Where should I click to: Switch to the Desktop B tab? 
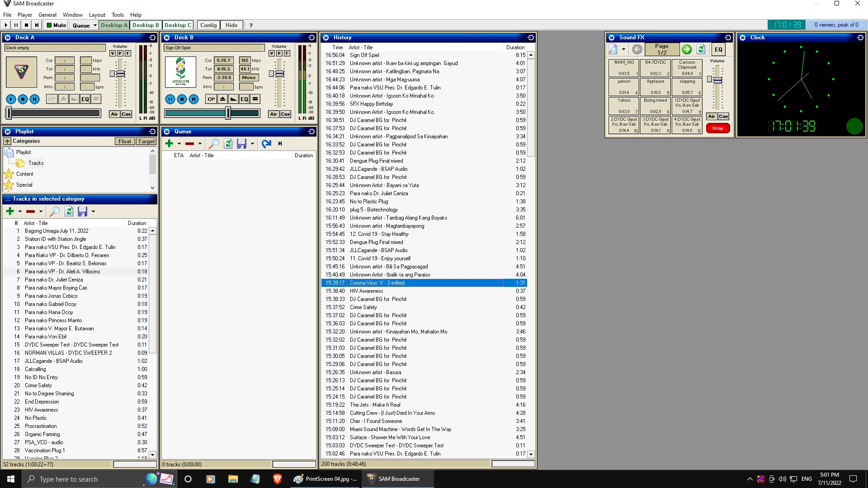coord(146,25)
